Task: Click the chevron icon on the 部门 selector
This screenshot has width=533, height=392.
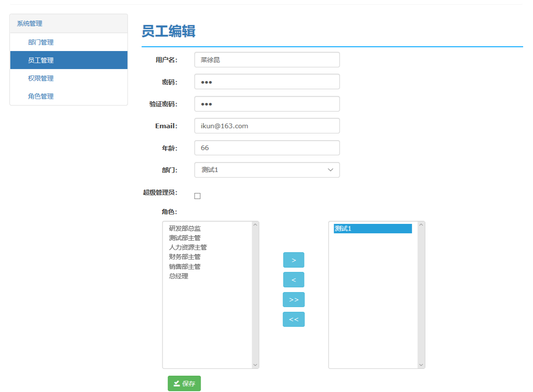Action: (x=330, y=170)
